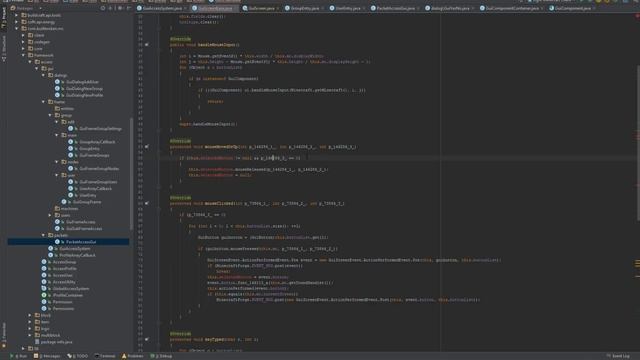Switch to the GuiScreen.java tab
The width and height of the screenshot is (640, 360).
(x=261, y=8)
